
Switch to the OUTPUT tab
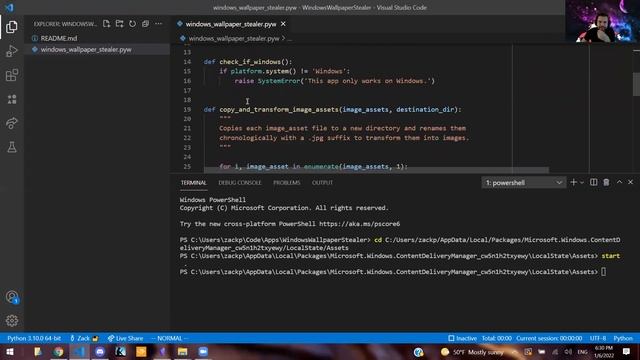[x=322, y=183]
